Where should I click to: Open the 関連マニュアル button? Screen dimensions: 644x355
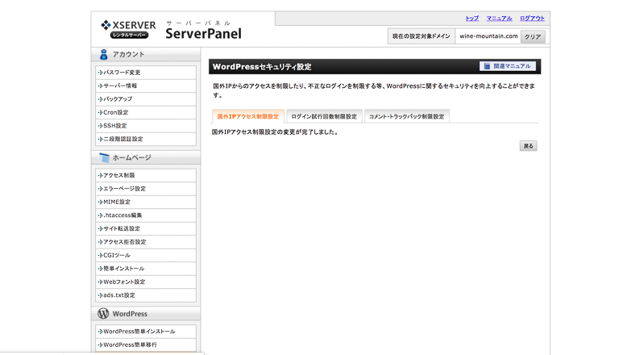pyautogui.click(x=508, y=66)
